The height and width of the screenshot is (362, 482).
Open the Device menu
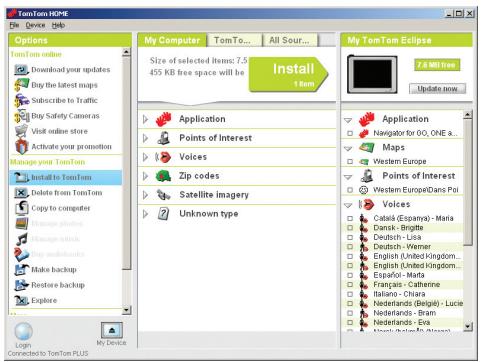point(35,25)
